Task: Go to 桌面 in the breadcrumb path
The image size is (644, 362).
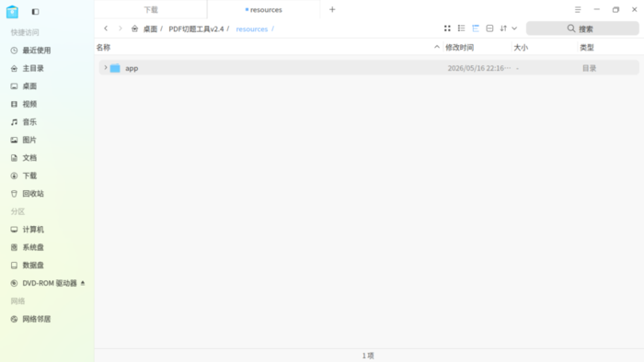Action: [150, 29]
